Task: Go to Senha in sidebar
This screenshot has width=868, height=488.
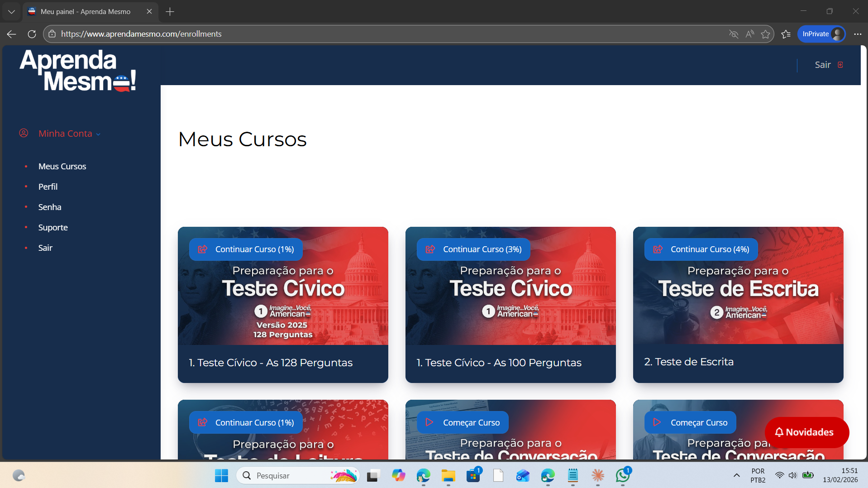Action: 50,207
